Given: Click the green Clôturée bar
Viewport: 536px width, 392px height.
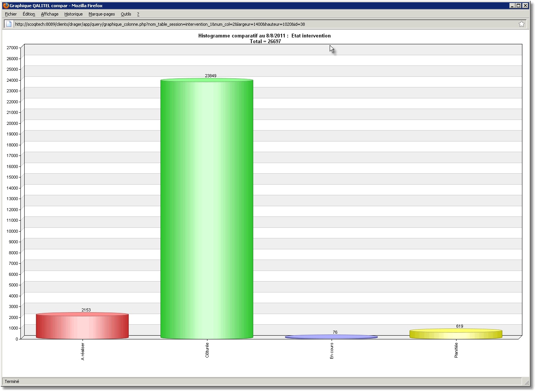Looking at the screenshot, I should coord(207,208).
